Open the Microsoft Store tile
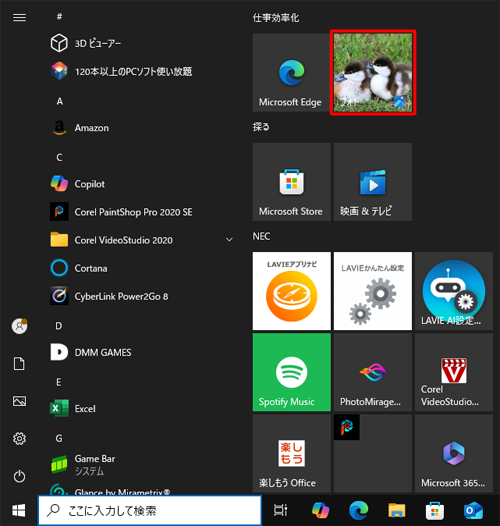 pyautogui.click(x=291, y=182)
